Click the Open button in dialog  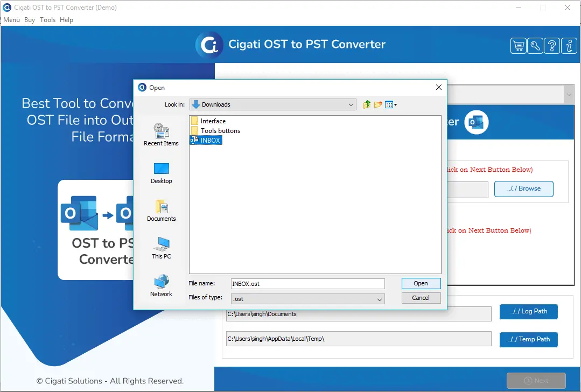(421, 283)
